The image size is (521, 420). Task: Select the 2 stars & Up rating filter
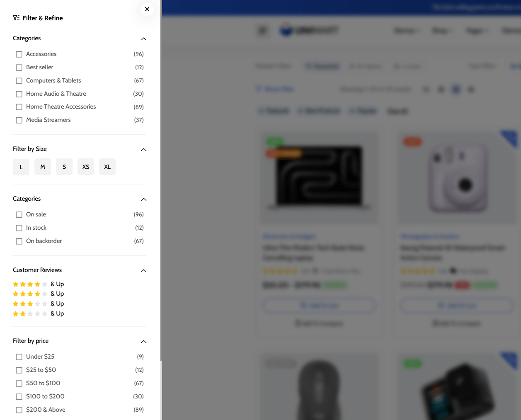coord(38,314)
